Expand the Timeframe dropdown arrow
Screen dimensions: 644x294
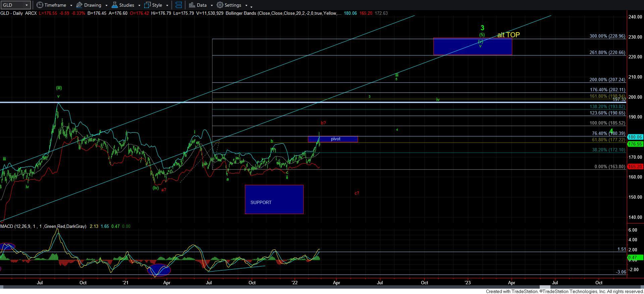pos(71,5)
